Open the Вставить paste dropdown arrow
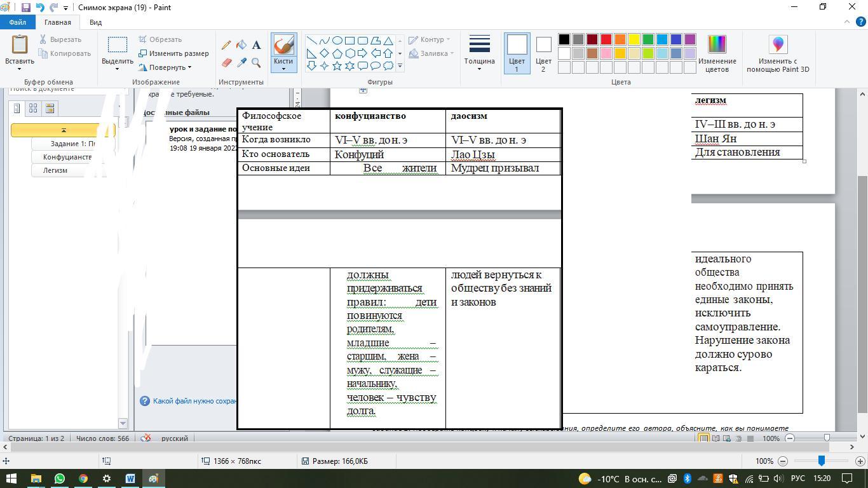 19,69
